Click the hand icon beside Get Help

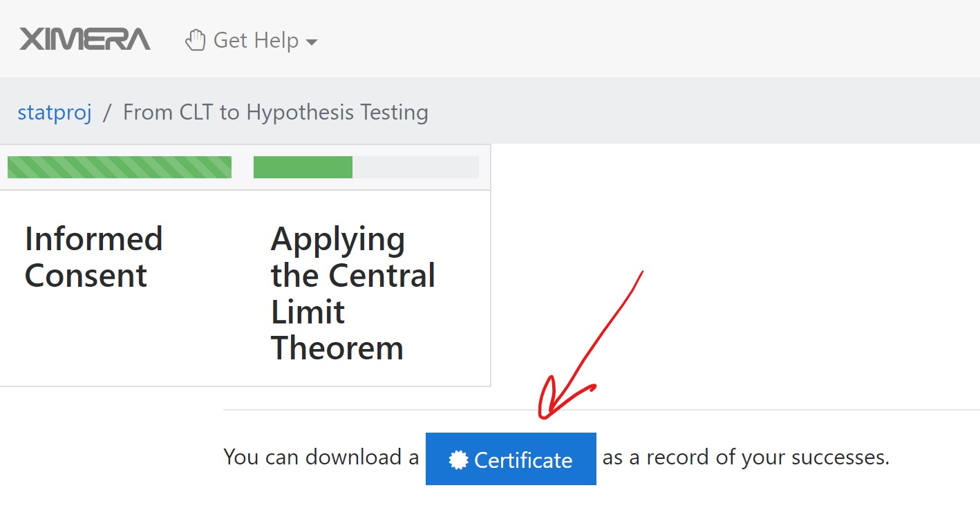pos(196,40)
